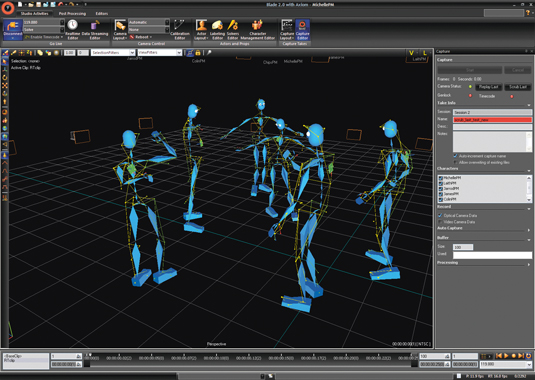
Task: Expand the Processing section
Action: pyautogui.click(x=529, y=264)
